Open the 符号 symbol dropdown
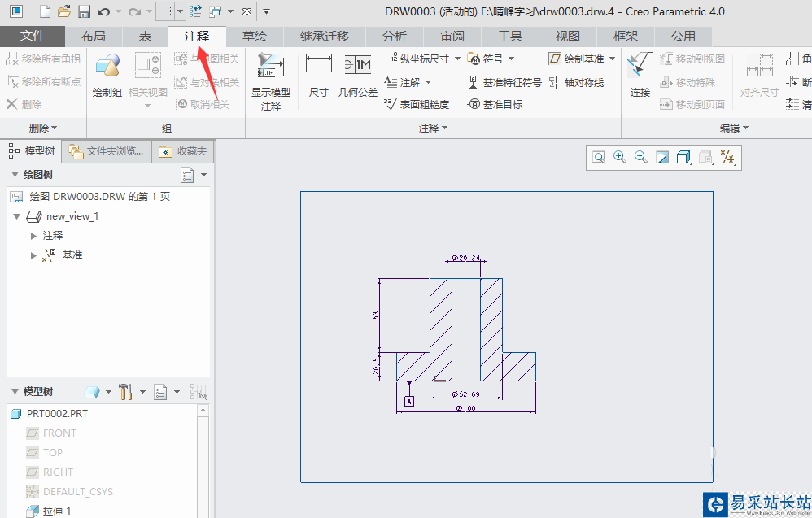812x518 pixels. [x=511, y=59]
